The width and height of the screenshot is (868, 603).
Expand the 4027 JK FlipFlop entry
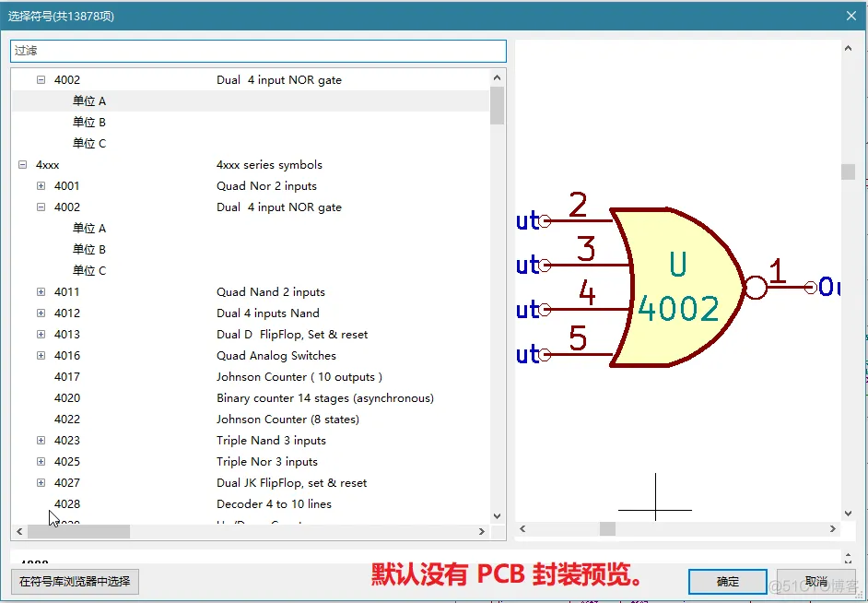(41, 483)
